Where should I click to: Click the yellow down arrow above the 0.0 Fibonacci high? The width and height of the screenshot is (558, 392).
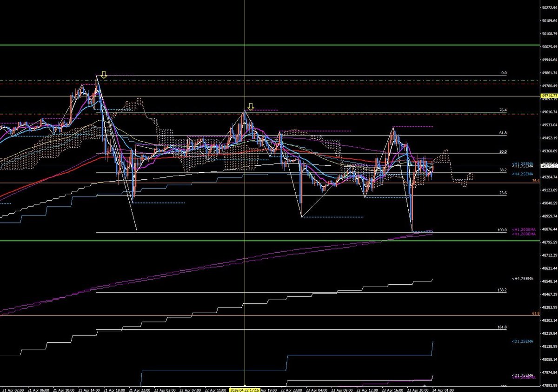104,75
